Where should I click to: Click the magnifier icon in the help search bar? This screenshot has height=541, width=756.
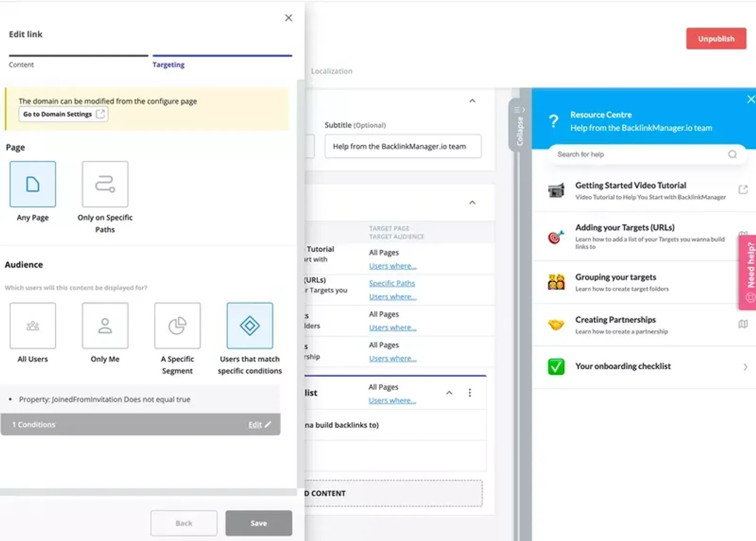point(732,154)
